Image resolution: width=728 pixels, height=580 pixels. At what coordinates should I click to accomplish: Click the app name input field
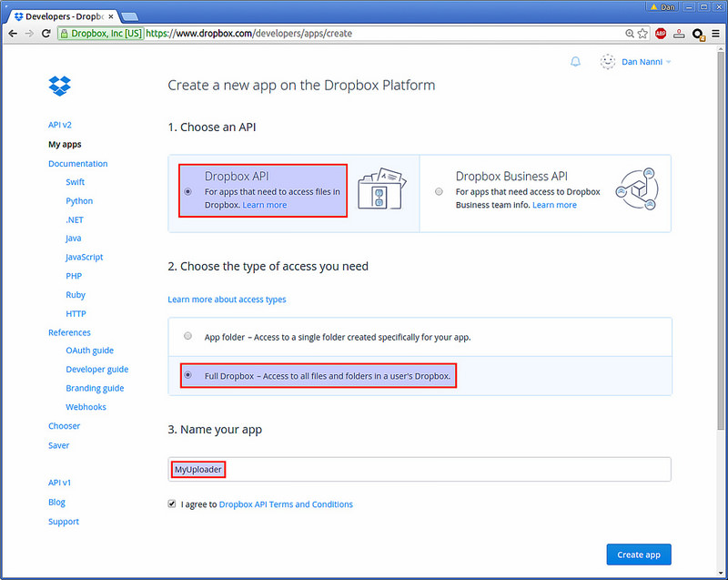point(420,470)
